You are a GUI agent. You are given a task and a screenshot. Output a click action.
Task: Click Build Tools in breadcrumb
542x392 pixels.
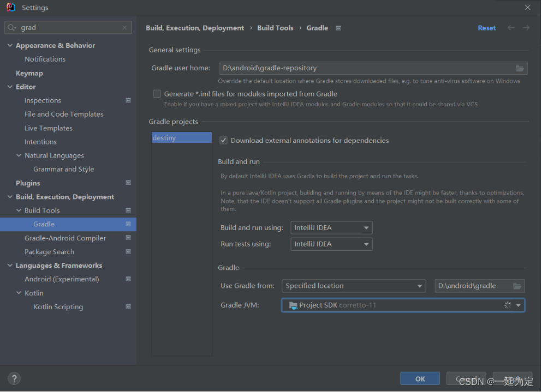[275, 28]
